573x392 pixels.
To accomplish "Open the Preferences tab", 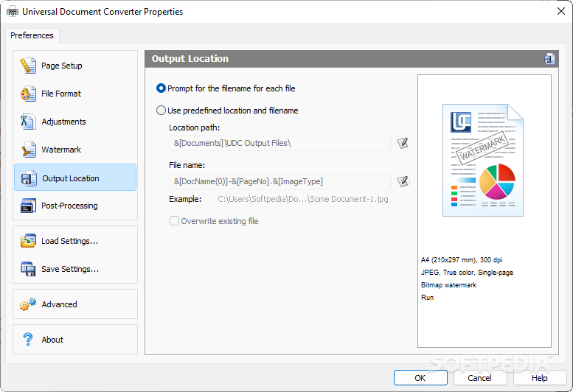I will pos(32,35).
